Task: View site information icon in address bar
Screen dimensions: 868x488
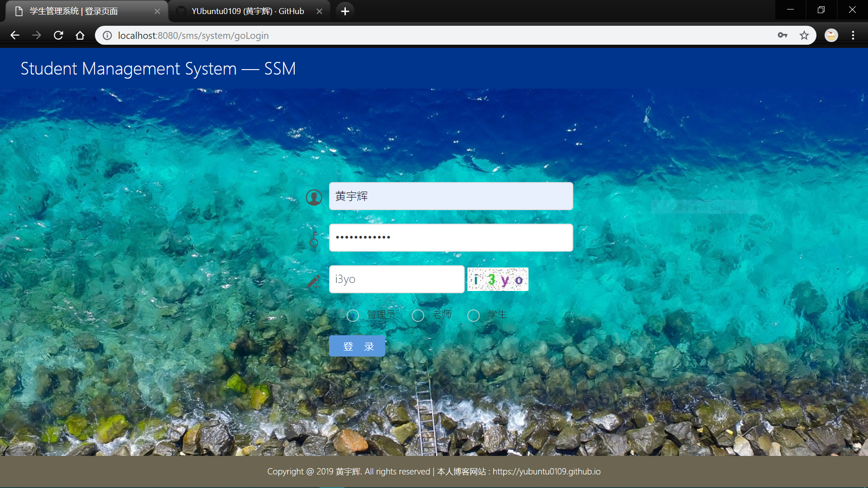Action: tap(107, 35)
